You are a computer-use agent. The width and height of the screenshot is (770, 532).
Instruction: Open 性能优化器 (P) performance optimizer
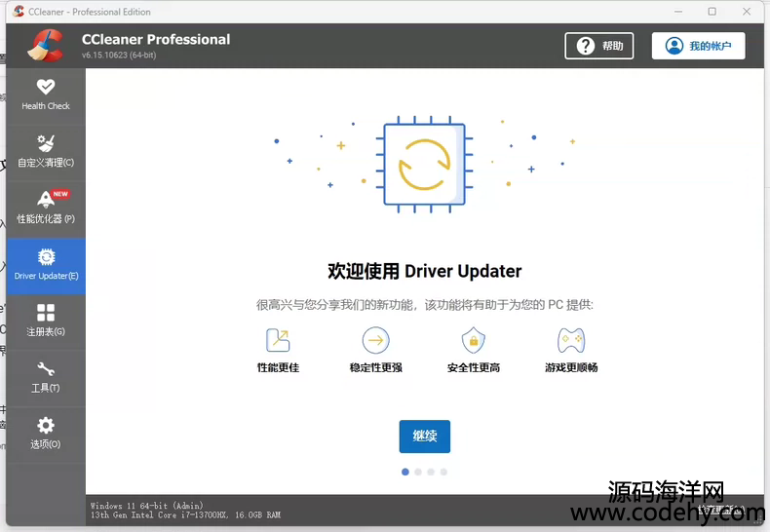click(46, 209)
